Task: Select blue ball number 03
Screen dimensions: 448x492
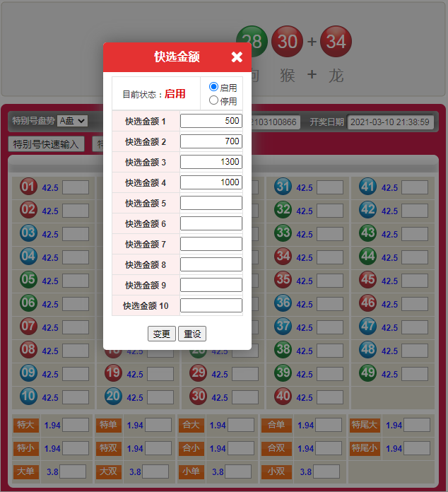Action: coord(28,233)
